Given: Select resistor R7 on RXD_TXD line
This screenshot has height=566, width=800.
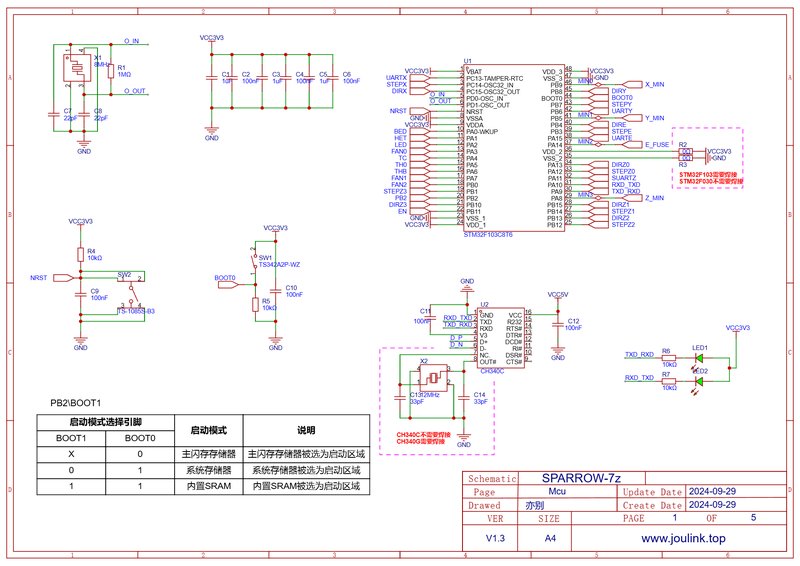Looking at the screenshot, I should coord(669,381).
